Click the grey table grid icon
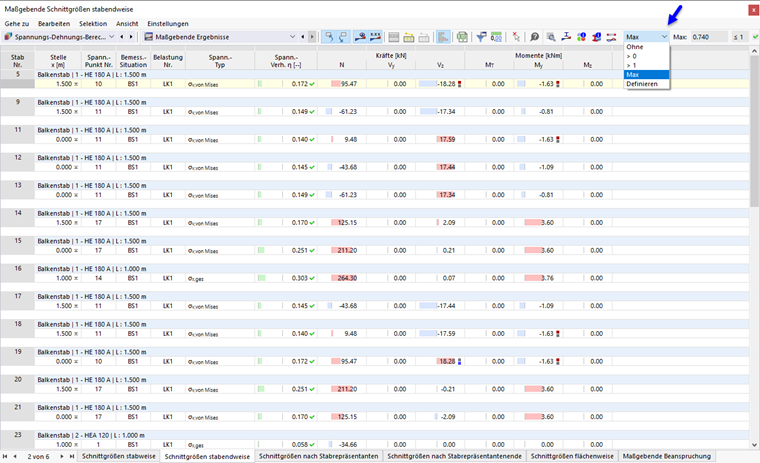 394,37
